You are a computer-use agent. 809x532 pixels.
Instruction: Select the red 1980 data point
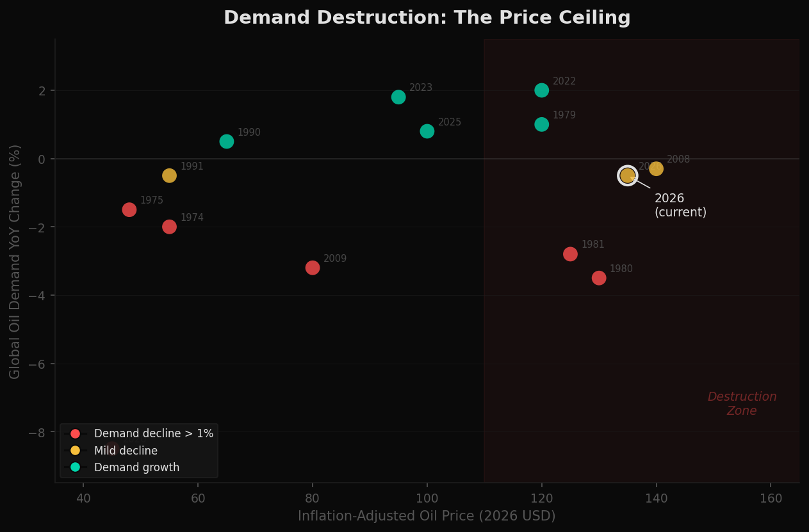point(598,278)
